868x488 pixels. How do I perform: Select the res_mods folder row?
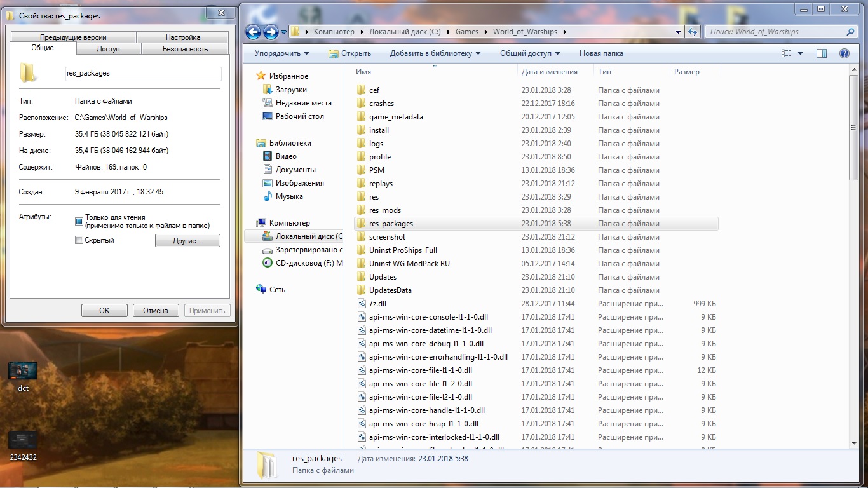pos(536,210)
